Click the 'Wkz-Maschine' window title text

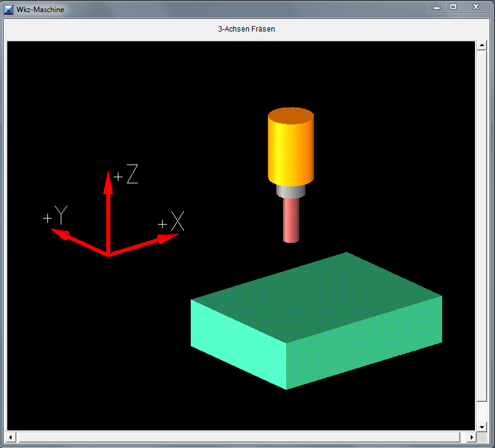[x=41, y=10]
